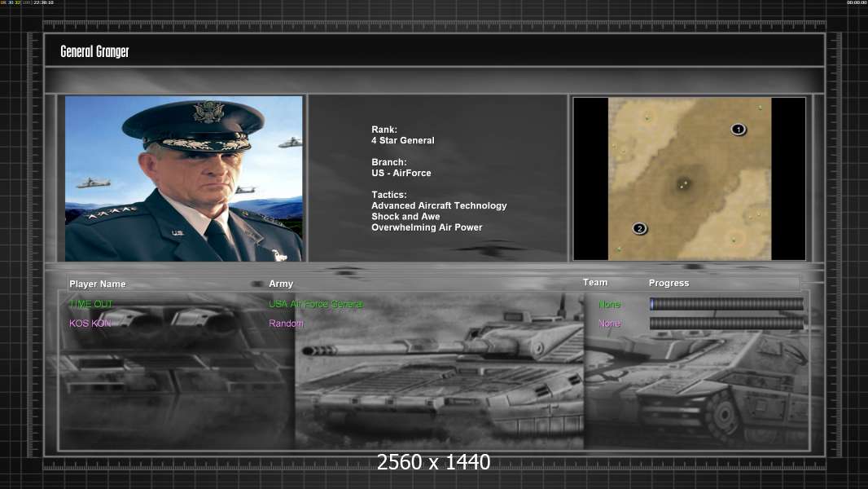
Task: Click the Rank: label
Action: tap(384, 130)
